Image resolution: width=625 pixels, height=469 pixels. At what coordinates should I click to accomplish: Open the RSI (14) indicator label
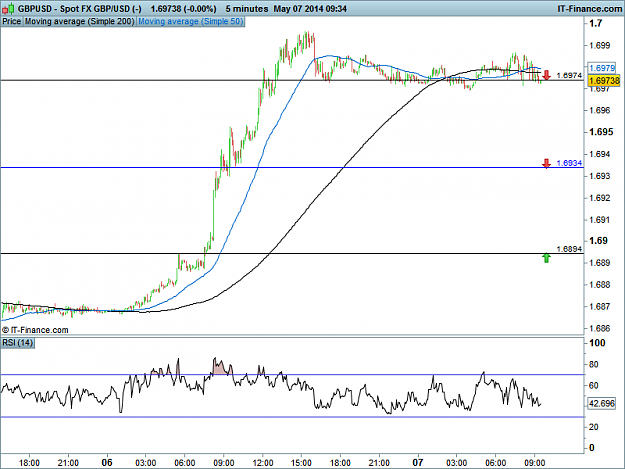pos(18,343)
